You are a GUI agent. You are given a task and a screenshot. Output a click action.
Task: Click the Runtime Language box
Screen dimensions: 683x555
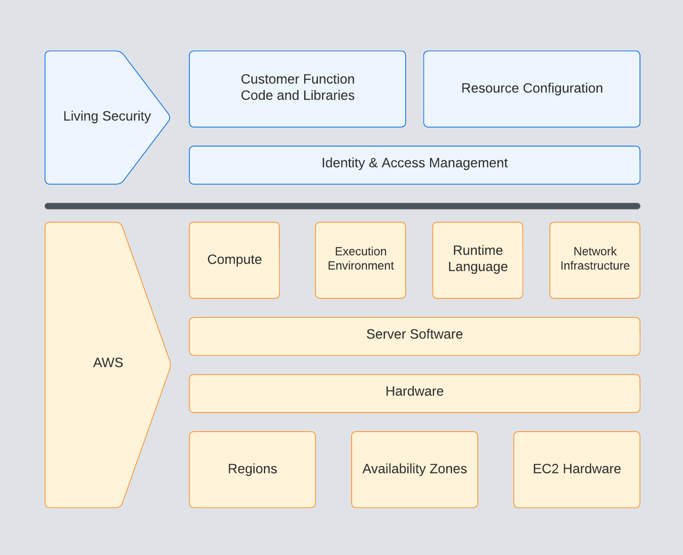point(478,260)
